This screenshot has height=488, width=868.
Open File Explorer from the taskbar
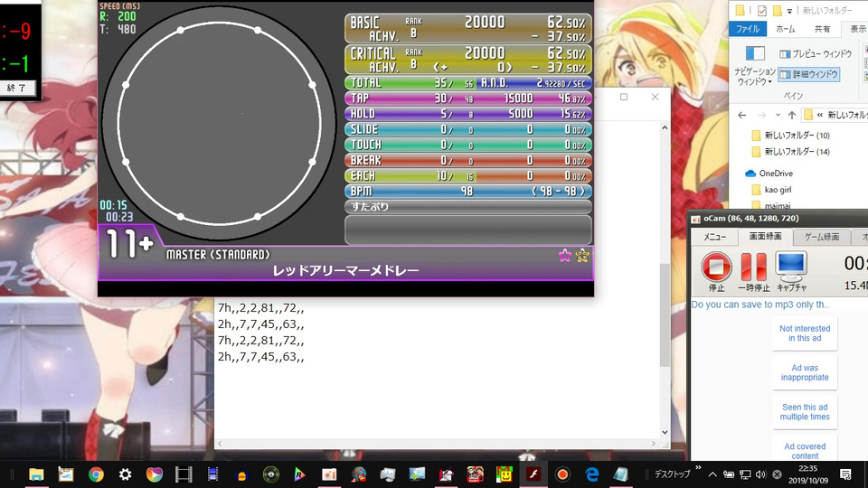(x=36, y=474)
